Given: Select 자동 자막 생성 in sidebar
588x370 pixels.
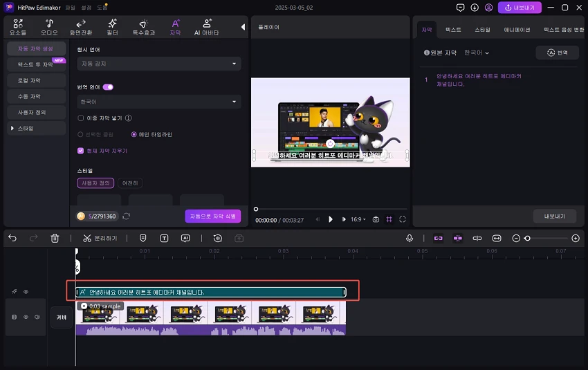Looking at the screenshot, I should (x=37, y=48).
